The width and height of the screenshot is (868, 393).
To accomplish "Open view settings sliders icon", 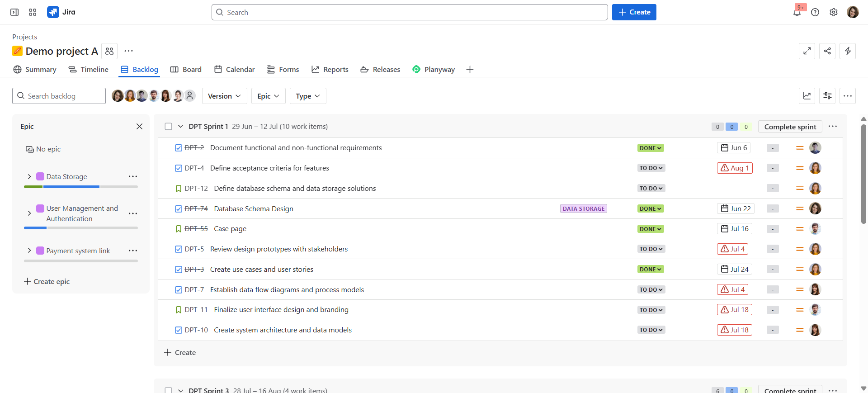I will [x=827, y=96].
